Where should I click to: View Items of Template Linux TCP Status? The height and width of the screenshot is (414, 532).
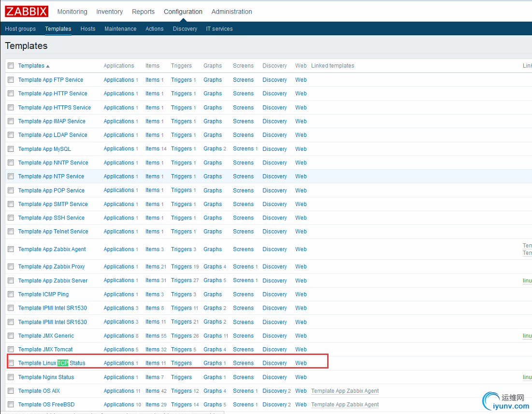(x=152, y=363)
